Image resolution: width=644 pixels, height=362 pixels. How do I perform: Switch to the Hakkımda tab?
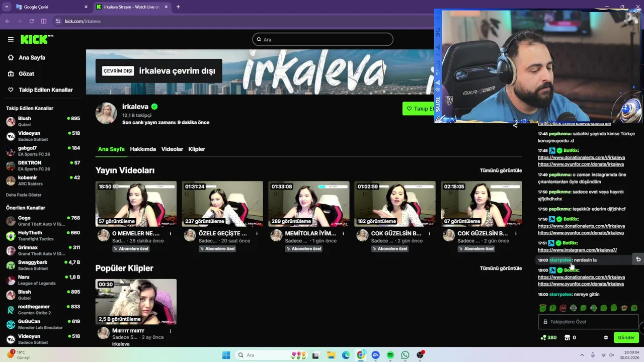143,149
